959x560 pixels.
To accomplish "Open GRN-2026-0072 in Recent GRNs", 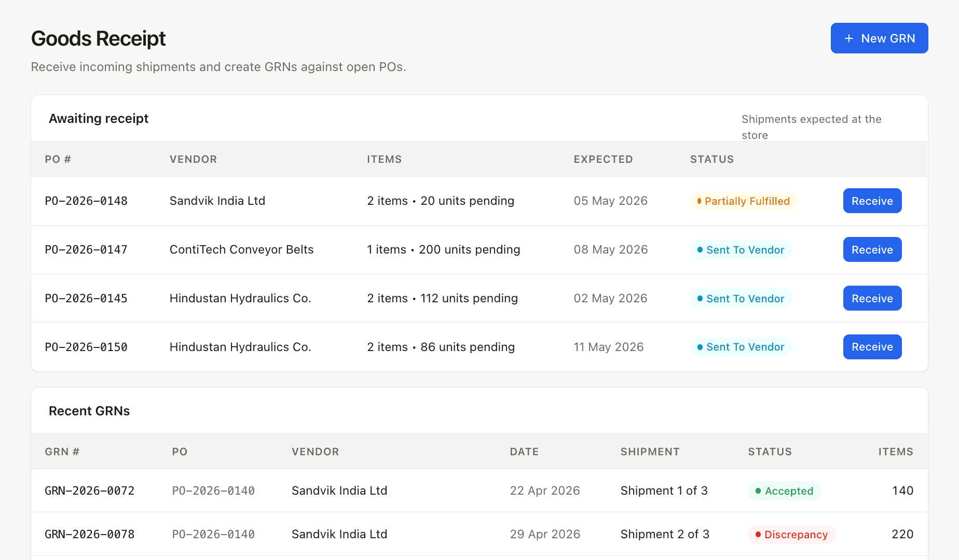I will pos(89,491).
